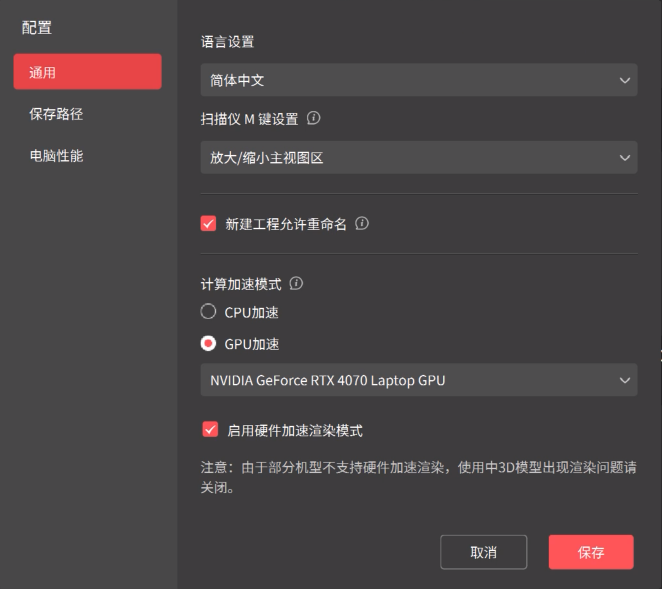Open the NVIDIA GeForce RTX 4070 GPU dropdown
662x589 pixels.
(x=419, y=380)
